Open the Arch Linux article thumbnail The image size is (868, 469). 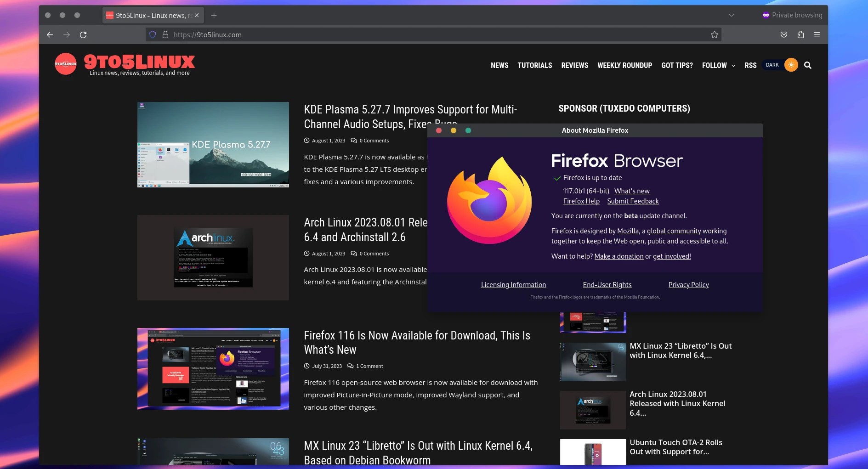click(x=213, y=258)
